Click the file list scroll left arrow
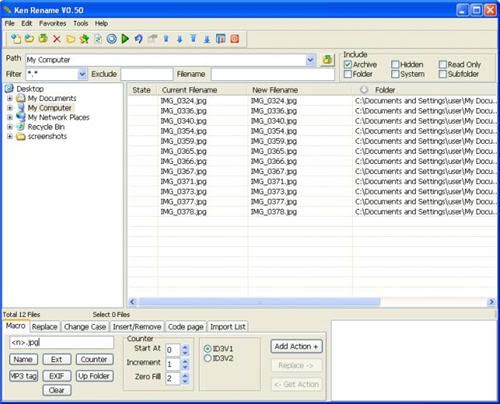Screen dimensions: 500x404 [132, 302]
